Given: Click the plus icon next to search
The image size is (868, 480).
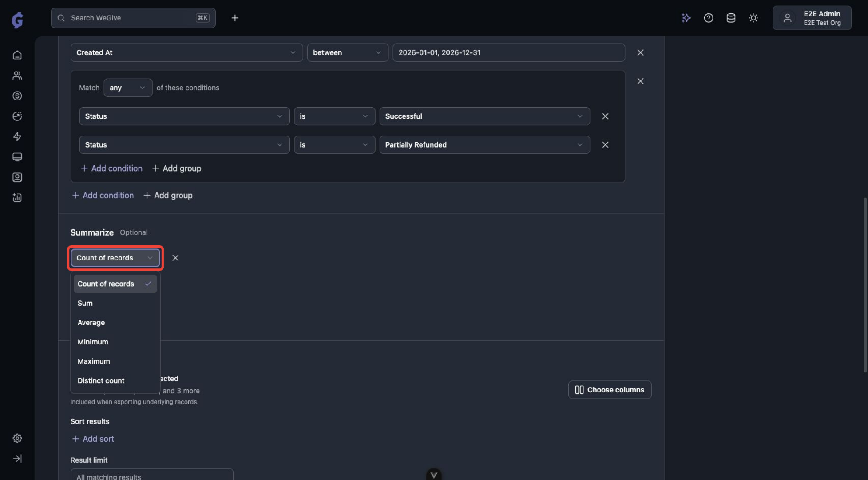Looking at the screenshot, I should pos(235,18).
